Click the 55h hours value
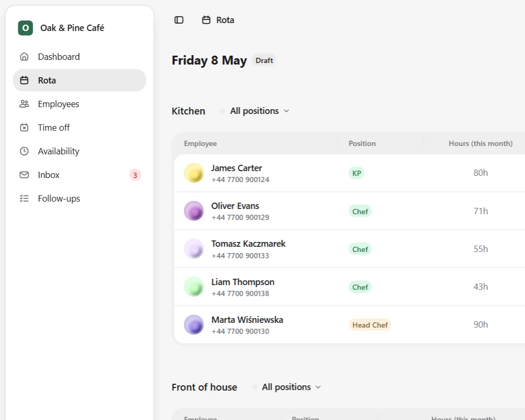The image size is (525, 420). click(480, 249)
